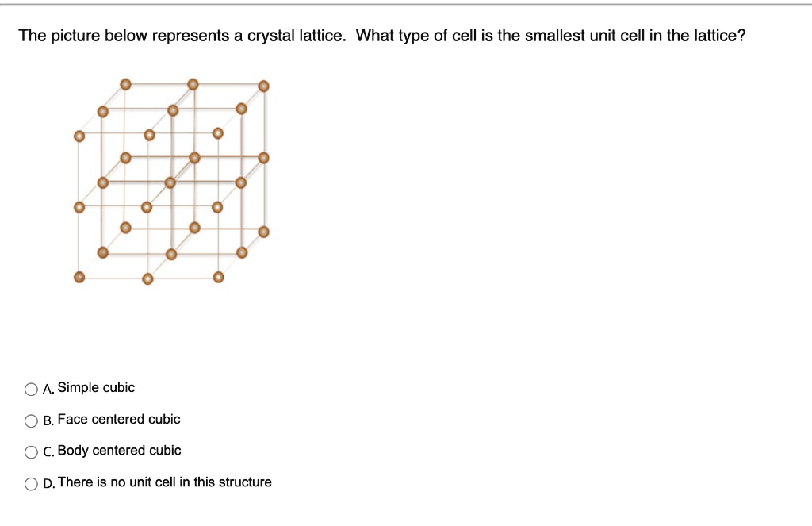
Task: Click the top-left corner atom
Action: (124, 83)
